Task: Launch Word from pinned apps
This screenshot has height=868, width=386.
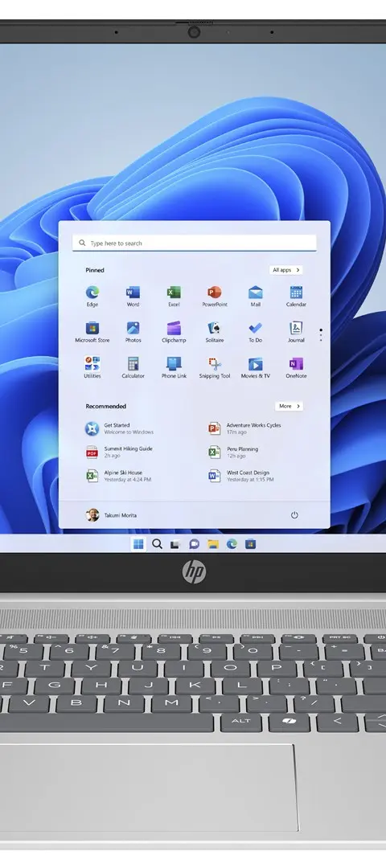Action: click(133, 296)
